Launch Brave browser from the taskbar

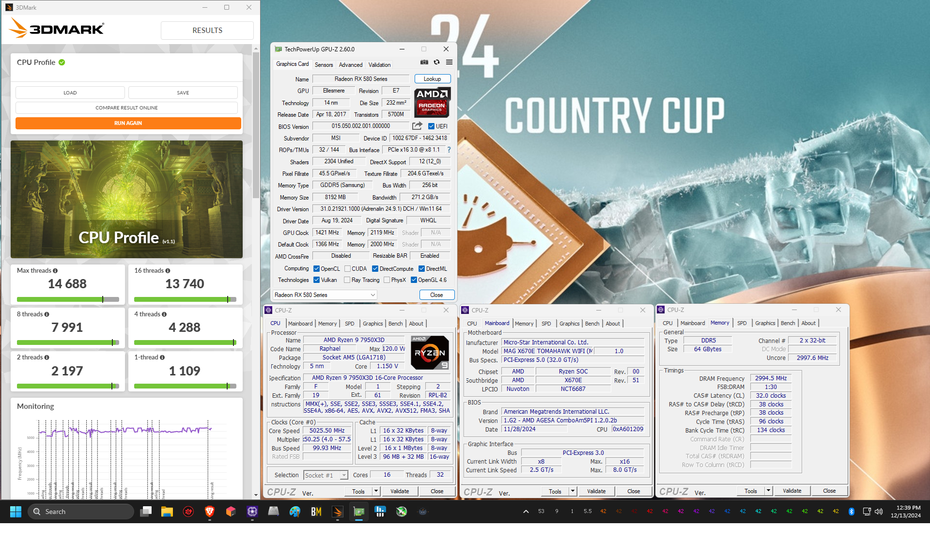209,512
